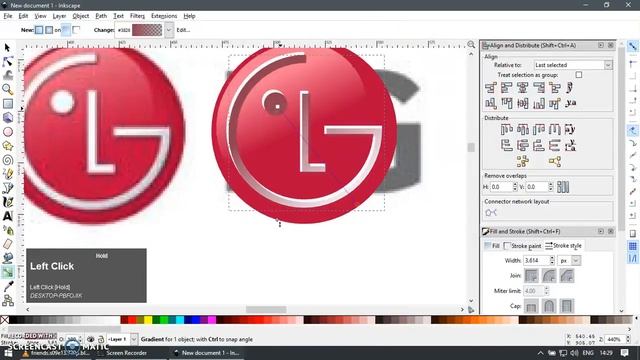This screenshot has width=640, height=360.
Task: Select the Ellipse circle tool
Action: point(7,132)
